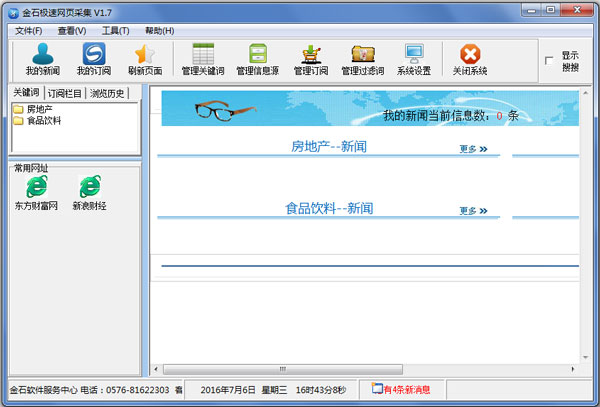Maximize the 金石极速网页采集 window
This screenshot has height=407, width=600.
551,10
